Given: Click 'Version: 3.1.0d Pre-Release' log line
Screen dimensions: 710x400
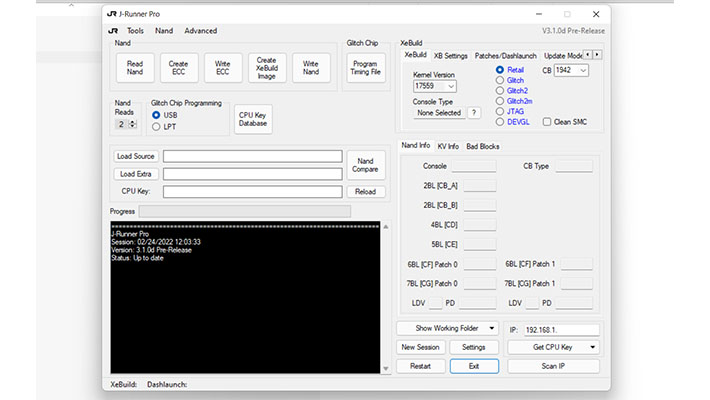Looking at the screenshot, I should [x=151, y=250].
